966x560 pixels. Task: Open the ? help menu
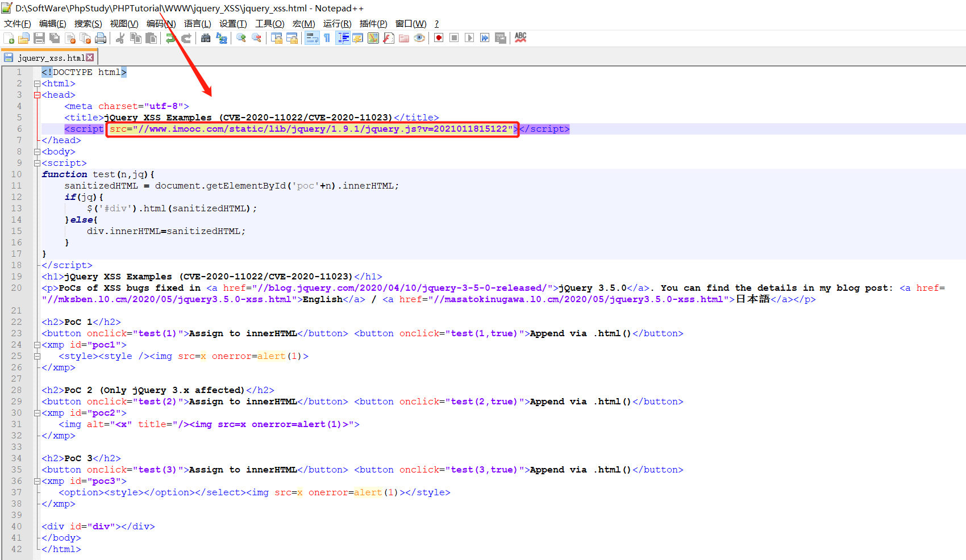436,24
